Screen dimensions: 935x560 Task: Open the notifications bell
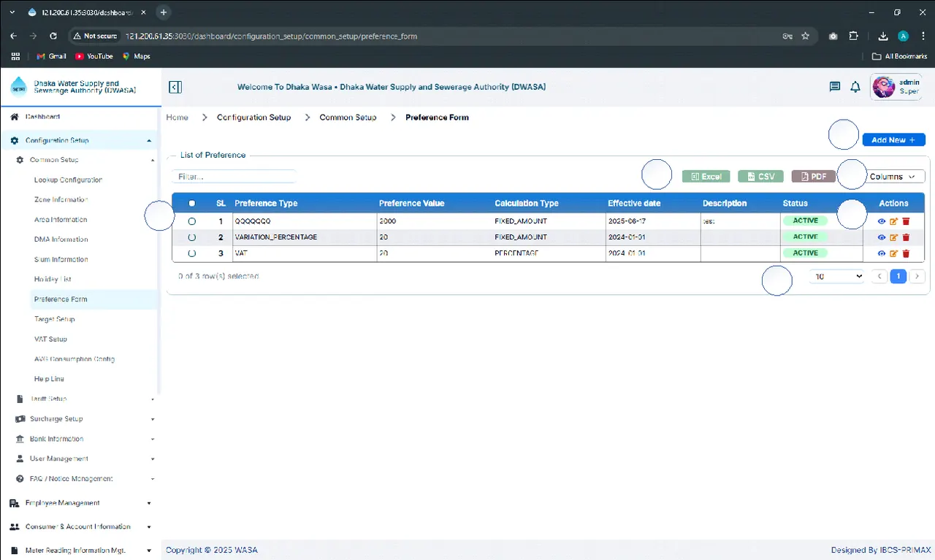pyautogui.click(x=855, y=87)
